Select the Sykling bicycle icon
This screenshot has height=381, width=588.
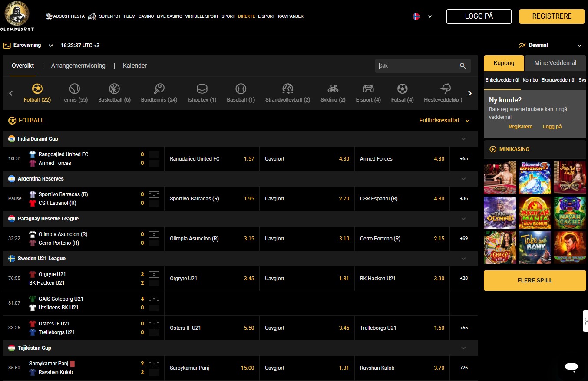click(x=333, y=89)
